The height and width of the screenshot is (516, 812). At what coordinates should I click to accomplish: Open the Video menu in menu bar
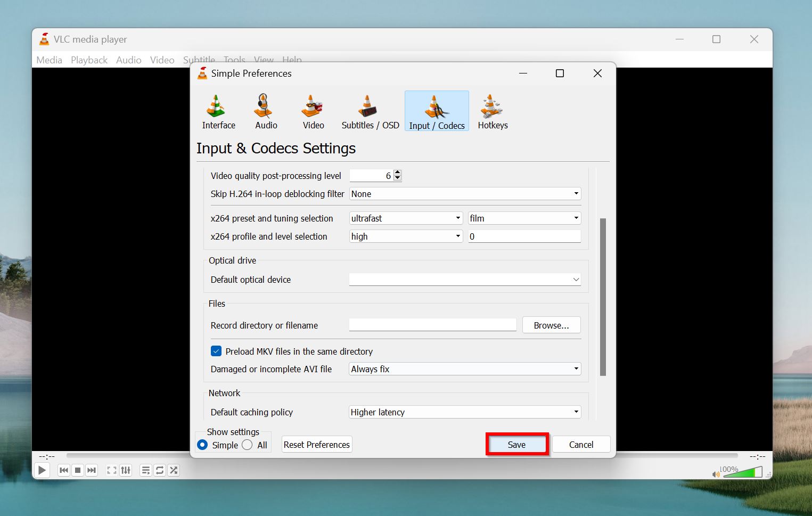pyautogui.click(x=162, y=60)
